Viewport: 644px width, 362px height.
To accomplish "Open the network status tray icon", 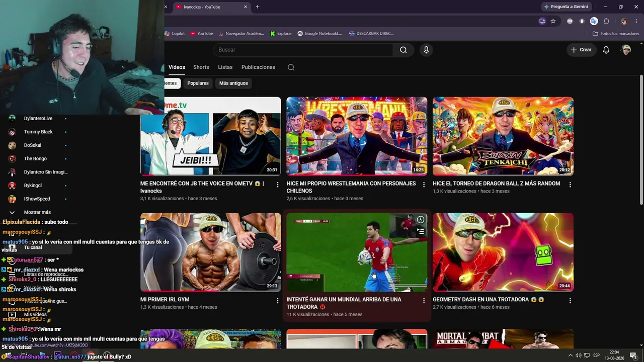I will pos(587,355).
